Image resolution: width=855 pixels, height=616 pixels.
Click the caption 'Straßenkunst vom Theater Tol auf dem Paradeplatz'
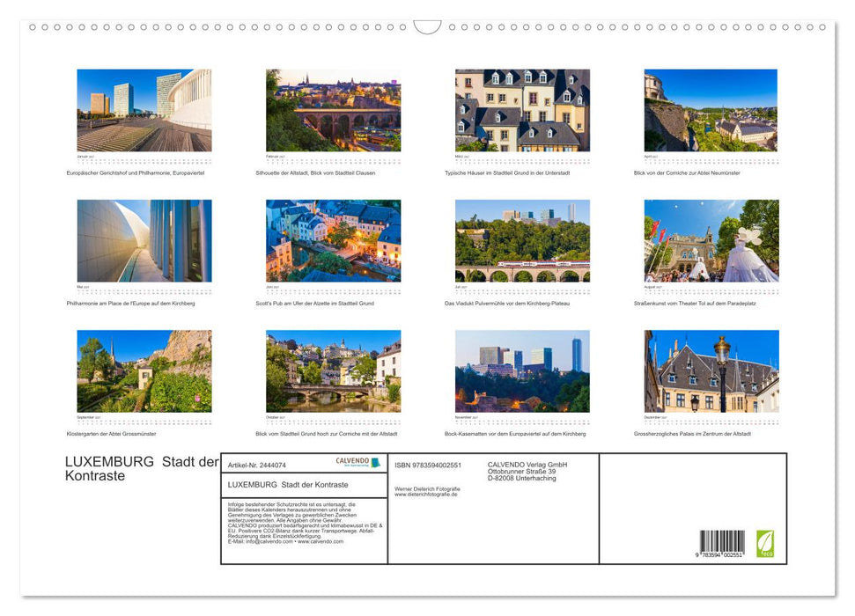[695, 303]
